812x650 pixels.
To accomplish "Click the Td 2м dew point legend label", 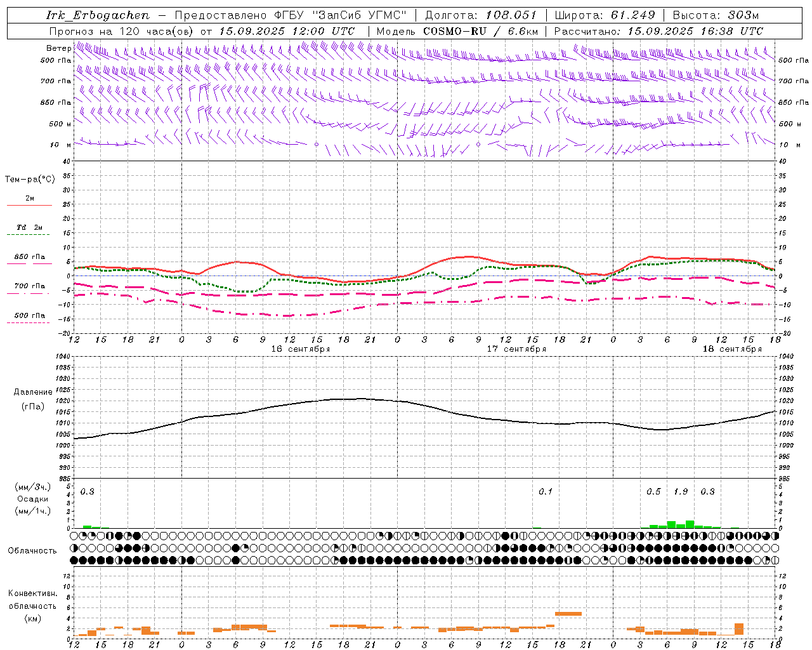I will point(29,227).
